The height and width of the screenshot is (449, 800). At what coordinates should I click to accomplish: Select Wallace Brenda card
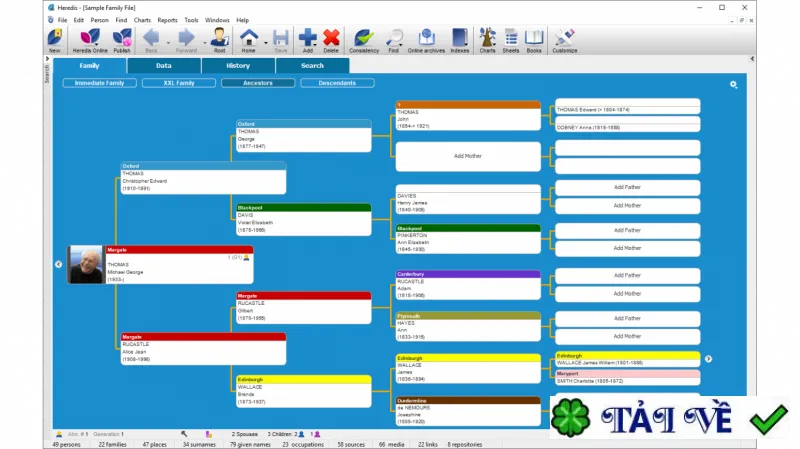[304, 391]
